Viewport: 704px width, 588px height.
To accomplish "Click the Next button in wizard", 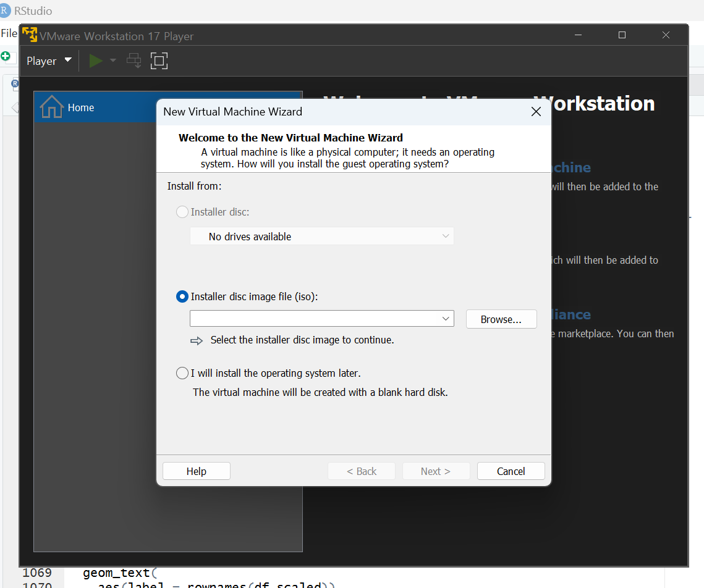I will (x=436, y=471).
